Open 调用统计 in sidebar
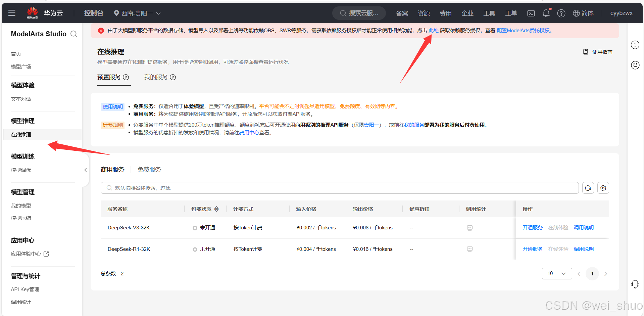The width and height of the screenshot is (644, 316). 21,302
